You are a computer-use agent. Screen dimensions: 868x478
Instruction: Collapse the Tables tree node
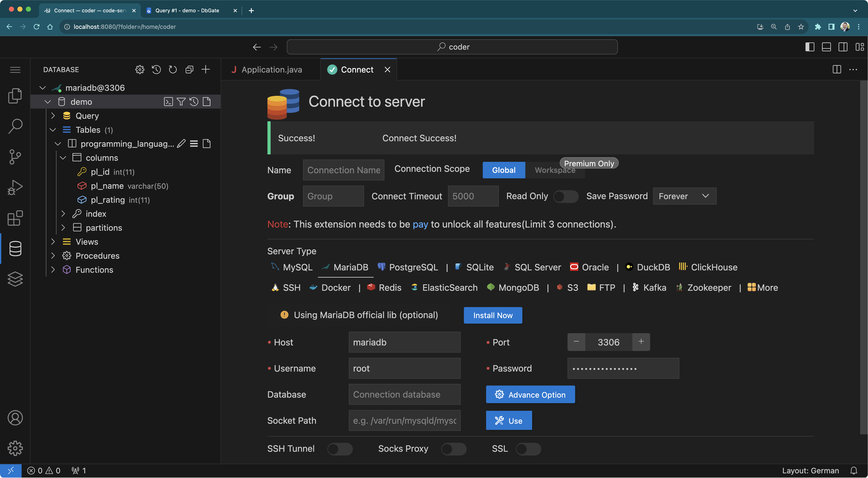click(53, 129)
